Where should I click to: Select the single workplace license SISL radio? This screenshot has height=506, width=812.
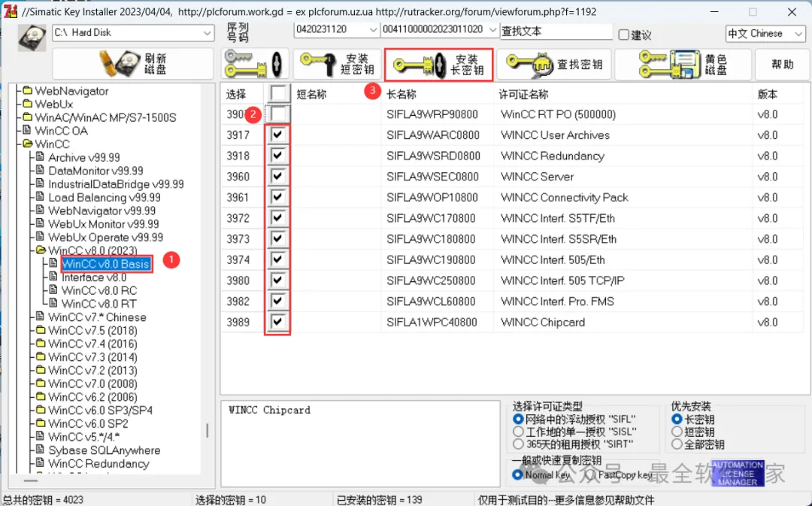(518, 432)
